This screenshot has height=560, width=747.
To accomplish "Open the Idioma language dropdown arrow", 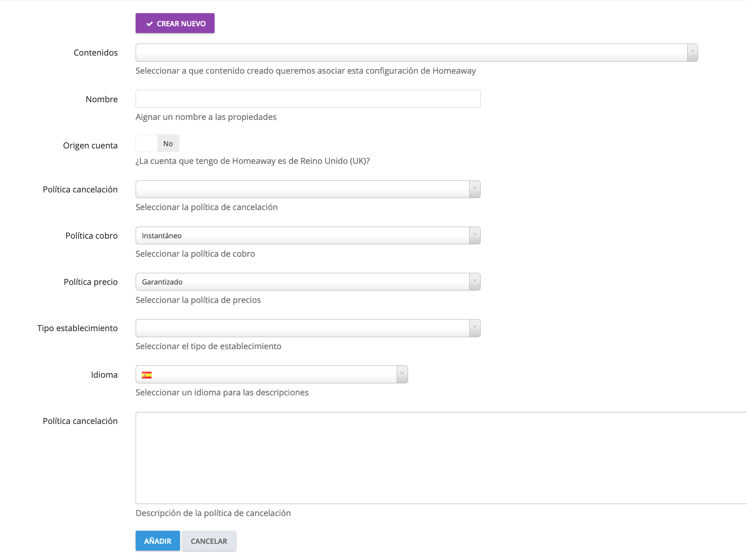I will 402,374.
